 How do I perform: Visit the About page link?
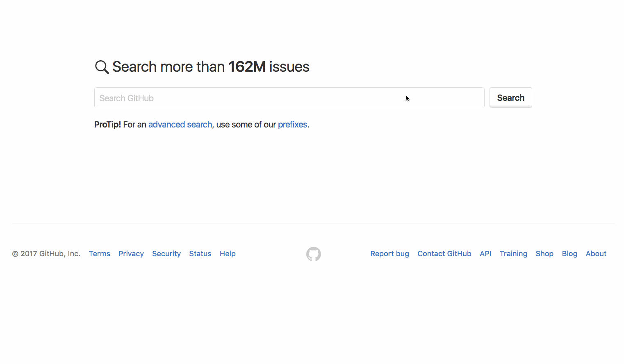[596, 254]
